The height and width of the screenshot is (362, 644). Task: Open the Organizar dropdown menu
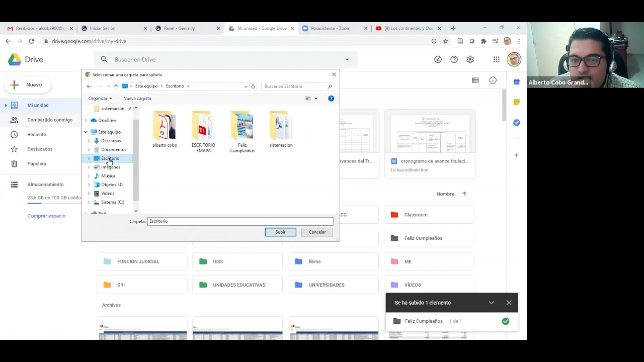(100, 99)
